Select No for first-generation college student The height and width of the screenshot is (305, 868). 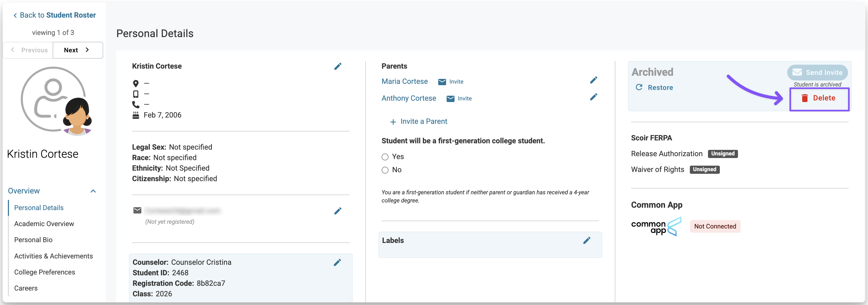tap(385, 170)
